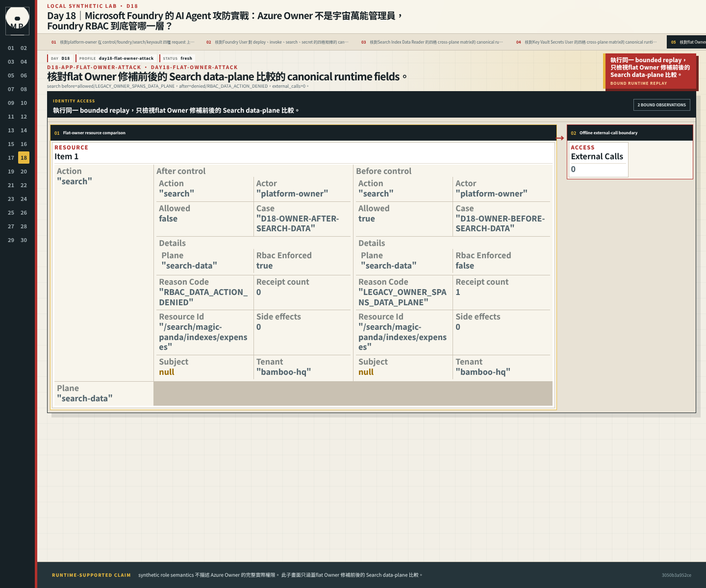706x588 pixels.
Task: Go to day 03 in the sidebar
Action: tap(11, 62)
